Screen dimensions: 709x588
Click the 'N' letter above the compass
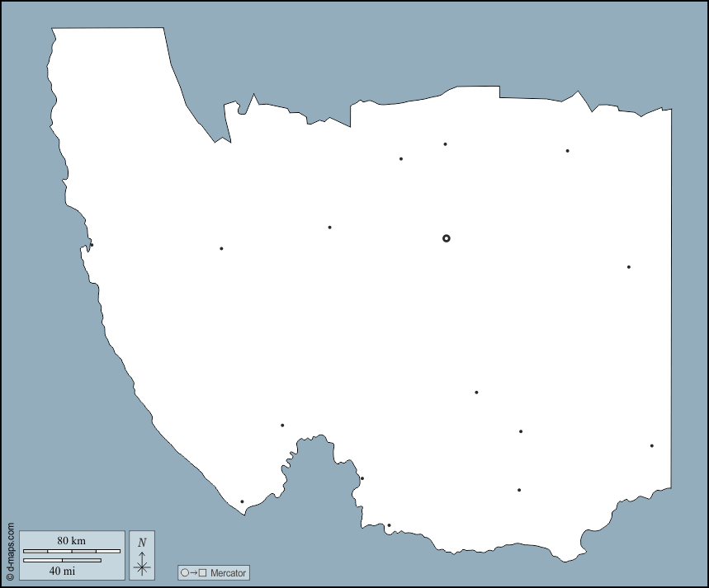point(142,542)
